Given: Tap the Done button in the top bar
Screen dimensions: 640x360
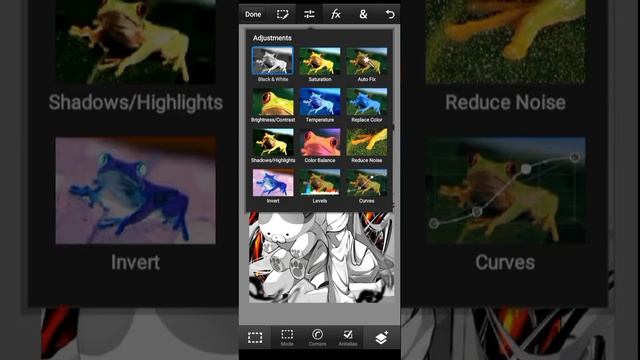Looking at the screenshot, I should pos(253,14).
